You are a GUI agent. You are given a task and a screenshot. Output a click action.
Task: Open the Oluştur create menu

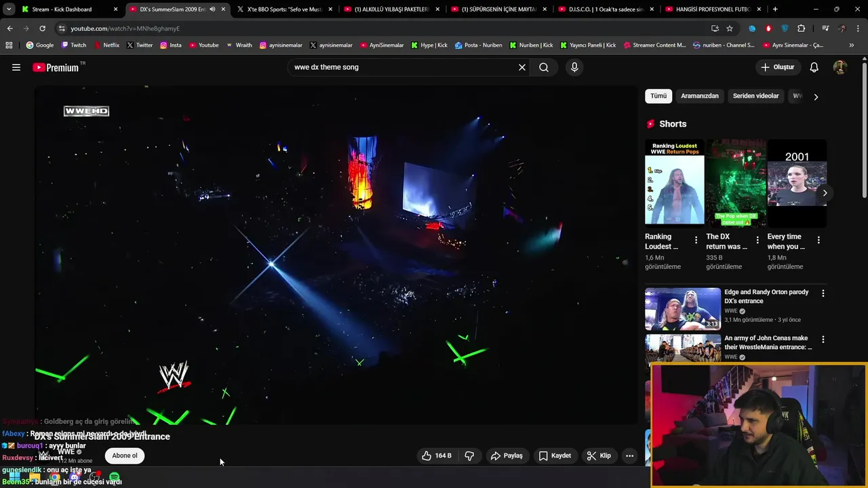[778, 67]
